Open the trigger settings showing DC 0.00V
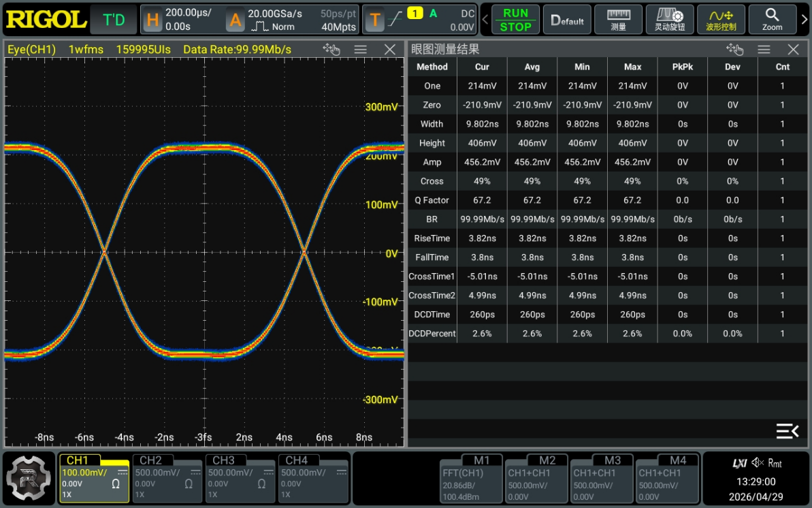This screenshot has height=508, width=812. click(x=420, y=20)
